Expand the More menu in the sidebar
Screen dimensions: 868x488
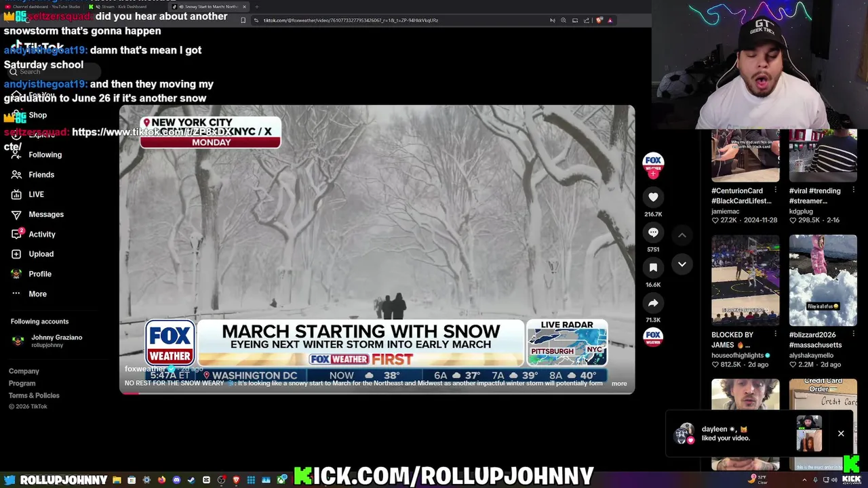[x=28, y=294]
